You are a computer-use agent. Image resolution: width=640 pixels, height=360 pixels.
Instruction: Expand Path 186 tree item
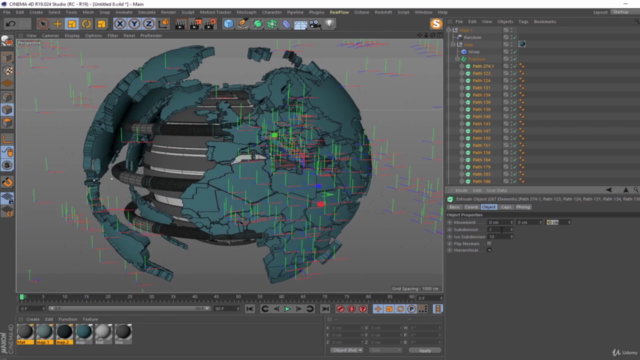pyautogui.click(x=462, y=181)
